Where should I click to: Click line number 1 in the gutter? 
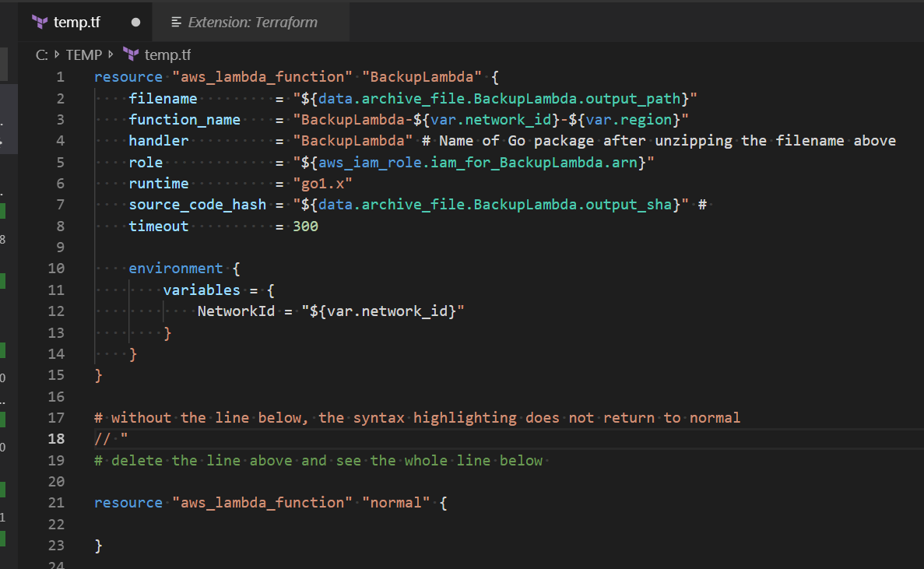coord(60,76)
